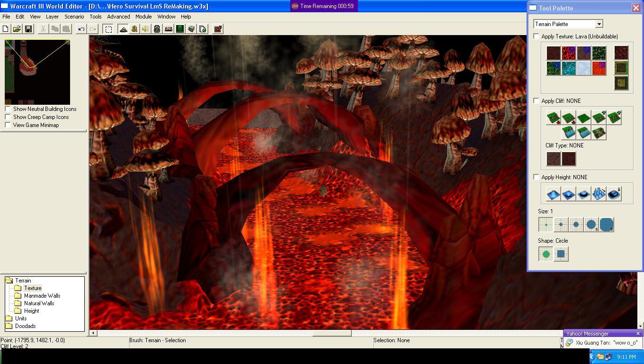Open the Object Editor icon
644x364 pixels.
click(157, 29)
